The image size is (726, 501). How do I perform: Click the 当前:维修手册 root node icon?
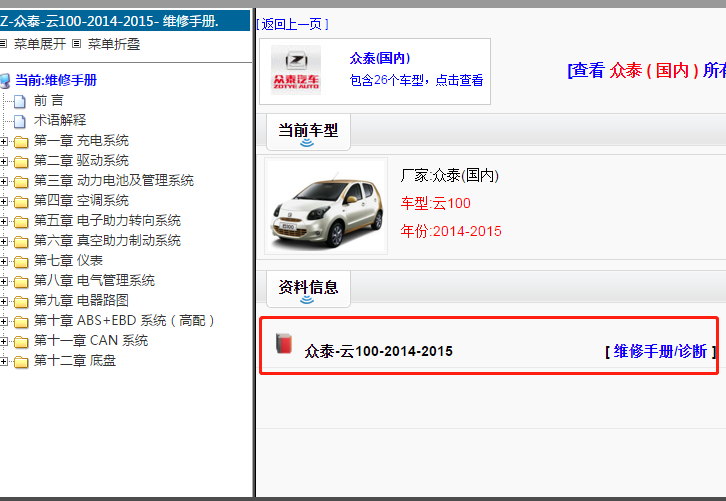5,81
